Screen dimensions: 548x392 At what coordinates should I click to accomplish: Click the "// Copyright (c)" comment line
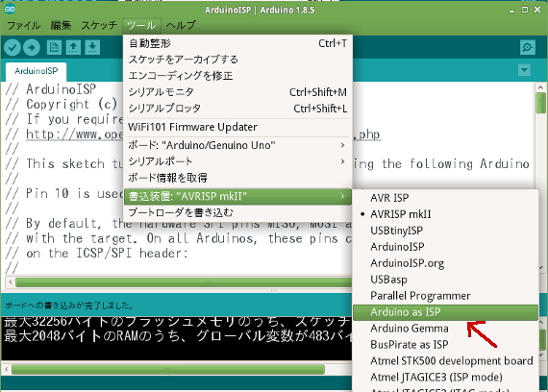[62, 105]
